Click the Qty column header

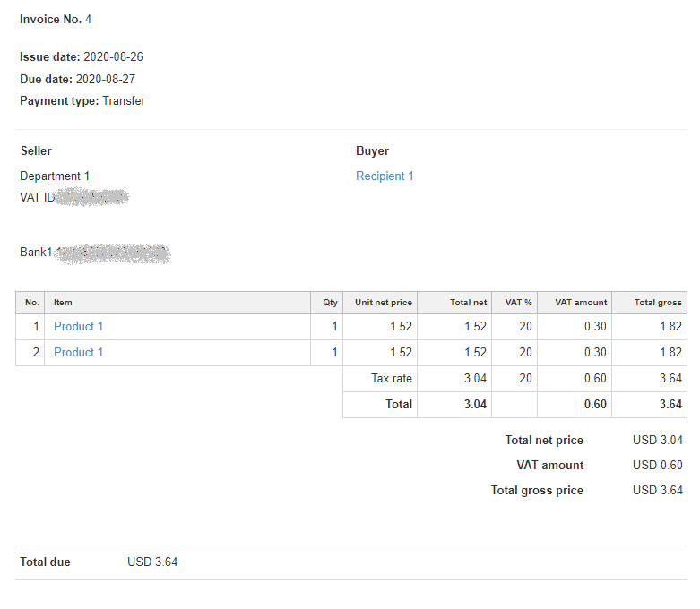(330, 303)
